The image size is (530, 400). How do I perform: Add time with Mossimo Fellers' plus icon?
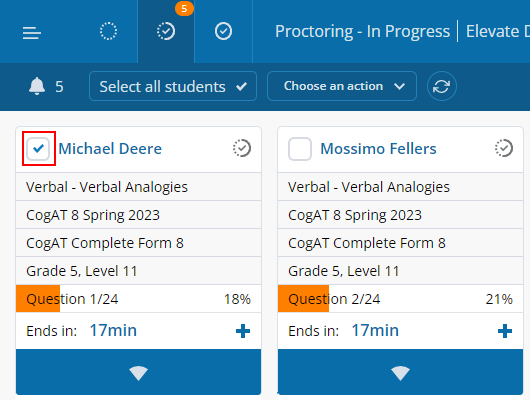pos(505,331)
